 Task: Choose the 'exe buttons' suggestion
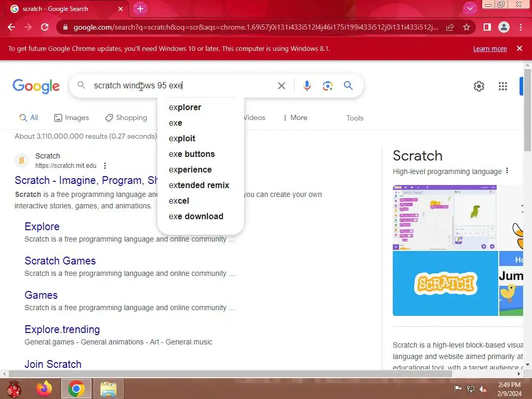pos(201,154)
